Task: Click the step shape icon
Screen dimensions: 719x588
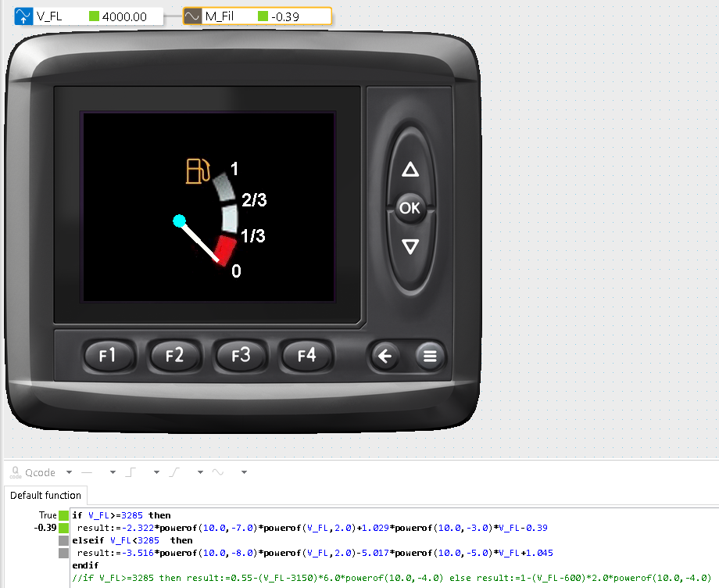Action: pos(131,472)
